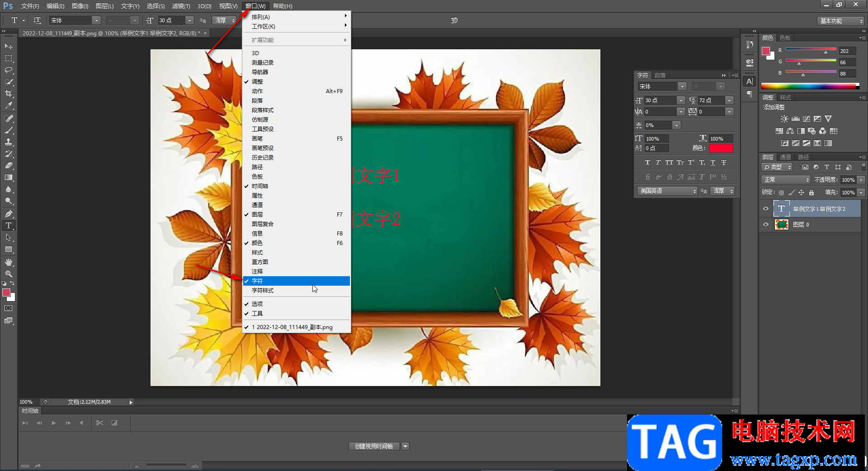Open the 文件(F) menu

point(30,6)
